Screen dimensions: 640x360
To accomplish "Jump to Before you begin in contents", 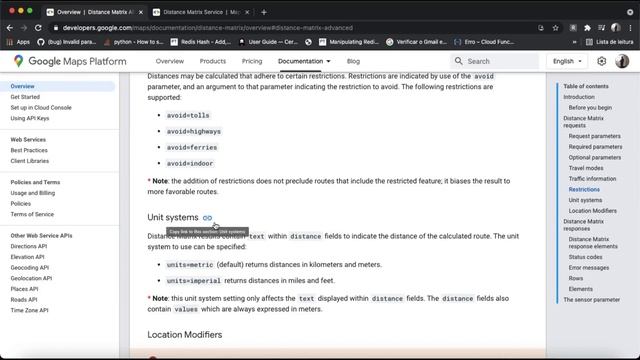I will pyautogui.click(x=590, y=107).
